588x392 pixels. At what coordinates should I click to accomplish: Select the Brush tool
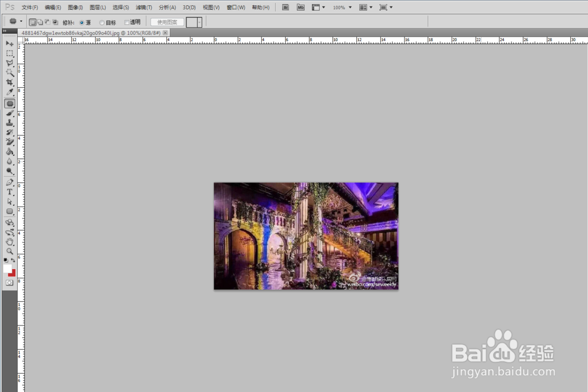(9, 113)
